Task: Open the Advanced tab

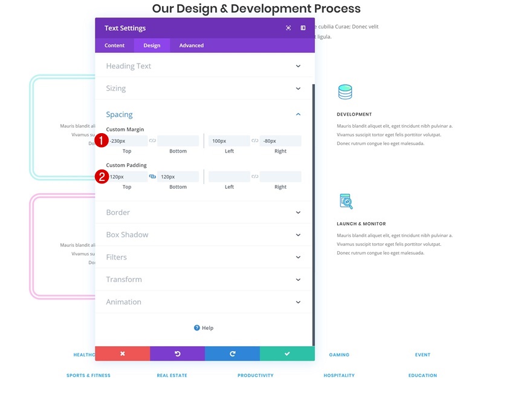Action: [191, 45]
